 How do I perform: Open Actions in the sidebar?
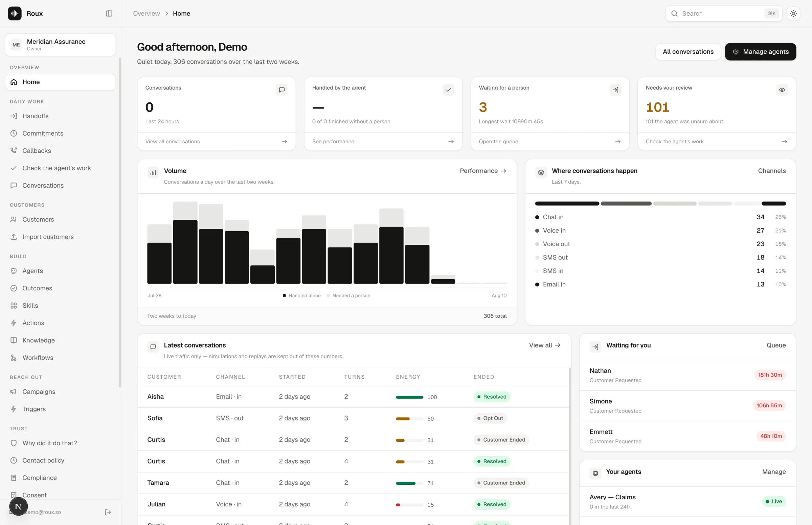click(x=60, y=323)
